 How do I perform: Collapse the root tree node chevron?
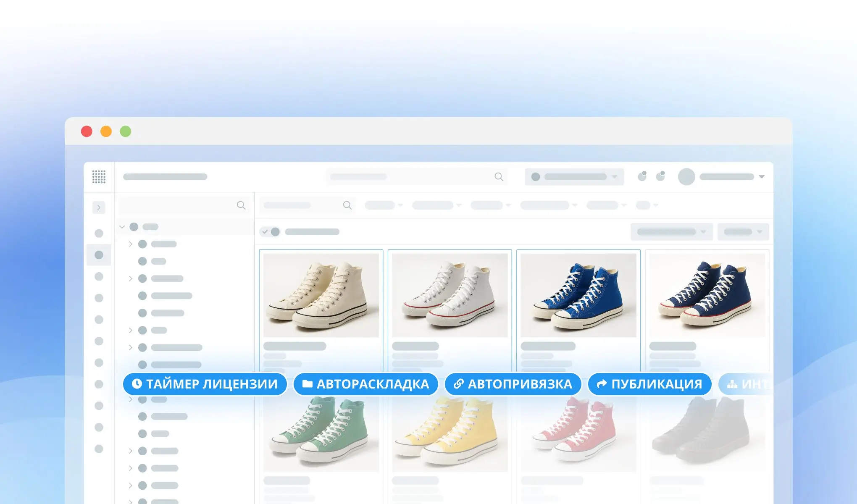point(122,227)
